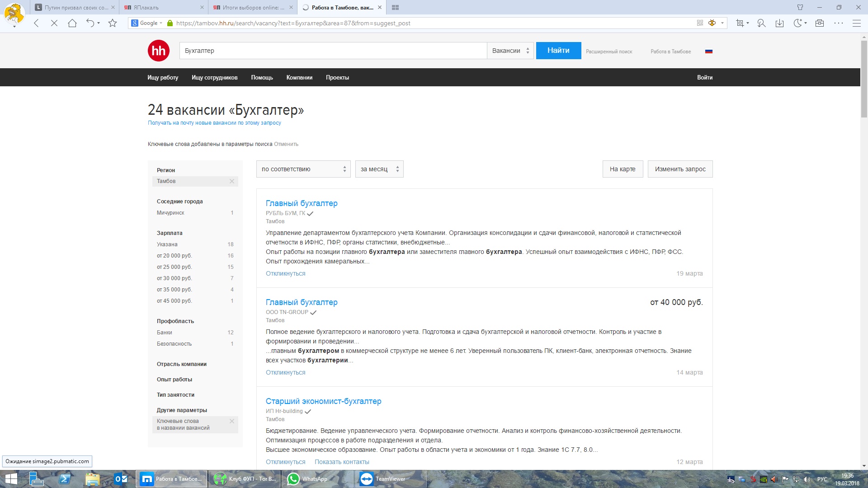Open the Google search engine dropdown
This screenshot has height=488, width=868.
[x=146, y=23]
